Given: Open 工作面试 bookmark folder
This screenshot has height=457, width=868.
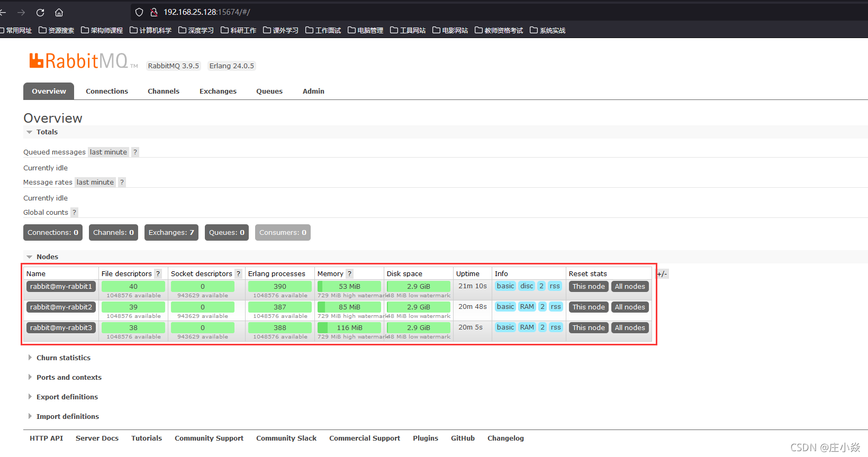Looking at the screenshot, I should (323, 31).
